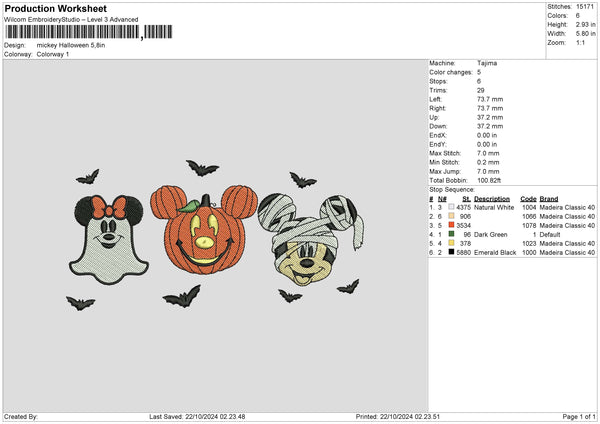The height and width of the screenshot is (424, 600).
Task: Click the 'Stop Sequence:' label
Action: pos(452,189)
